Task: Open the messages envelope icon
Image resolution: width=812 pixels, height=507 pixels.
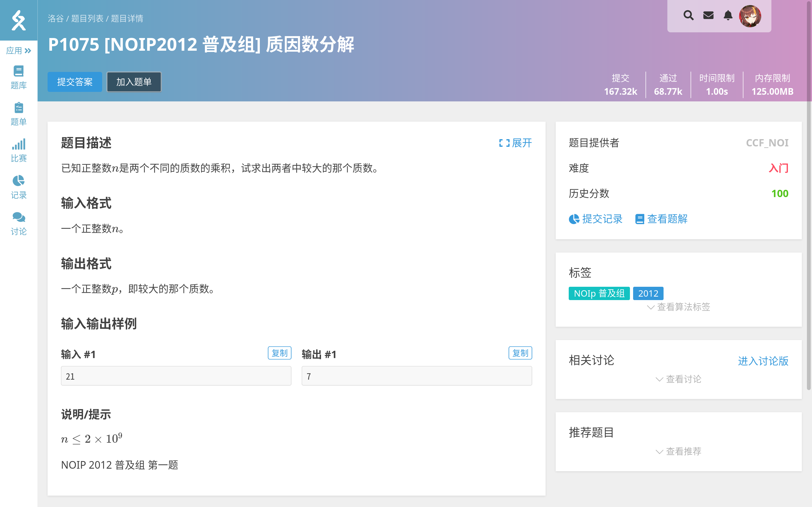Action: click(x=708, y=16)
